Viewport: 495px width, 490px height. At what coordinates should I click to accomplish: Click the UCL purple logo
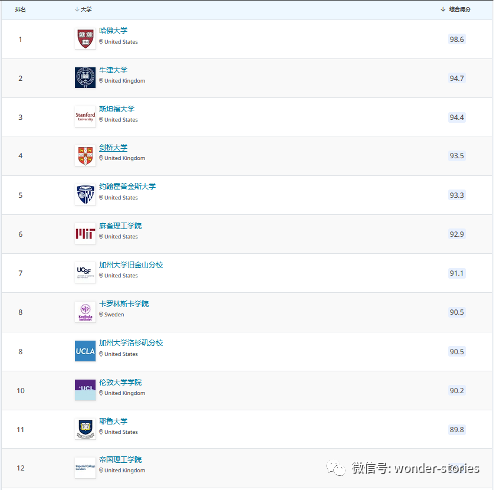pyautogui.click(x=85, y=390)
